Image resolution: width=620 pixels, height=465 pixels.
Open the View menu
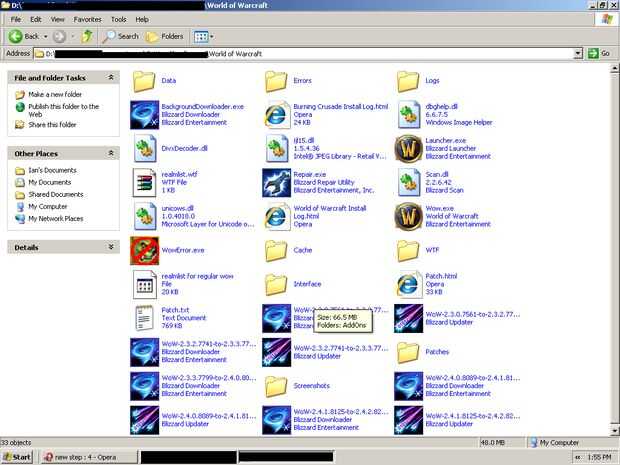(57, 19)
